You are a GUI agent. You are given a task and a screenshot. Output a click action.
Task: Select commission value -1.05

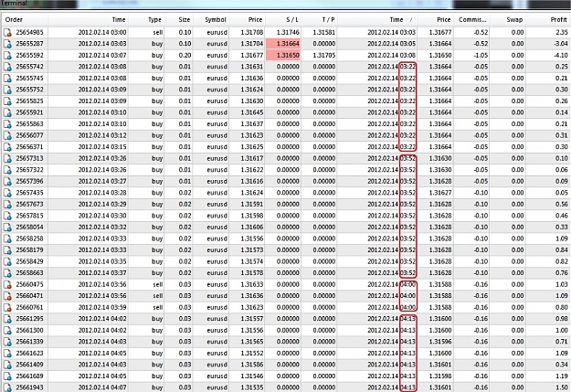pyautogui.click(x=481, y=56)
